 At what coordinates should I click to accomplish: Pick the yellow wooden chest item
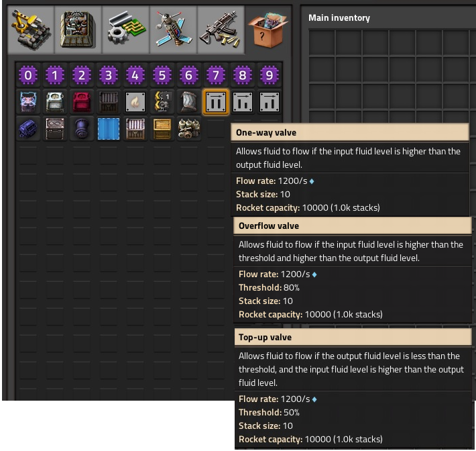pos(162,129)
